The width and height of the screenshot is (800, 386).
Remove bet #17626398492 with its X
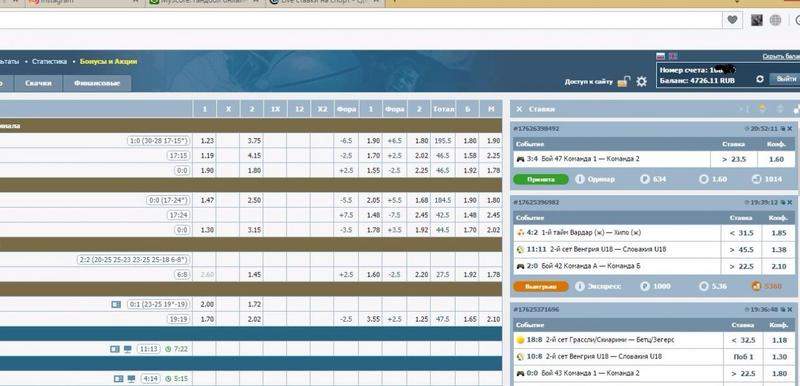790,129
